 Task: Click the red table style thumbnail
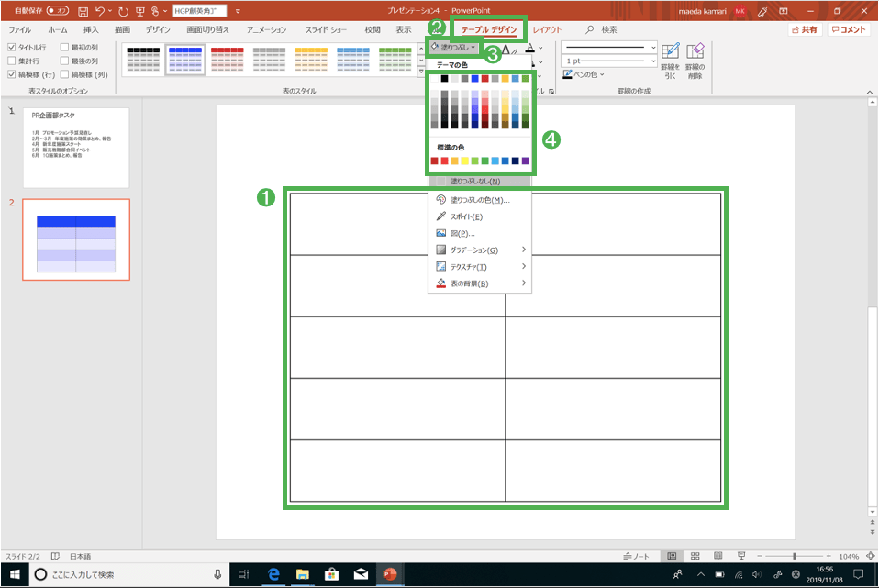click(x=227, y=59)
